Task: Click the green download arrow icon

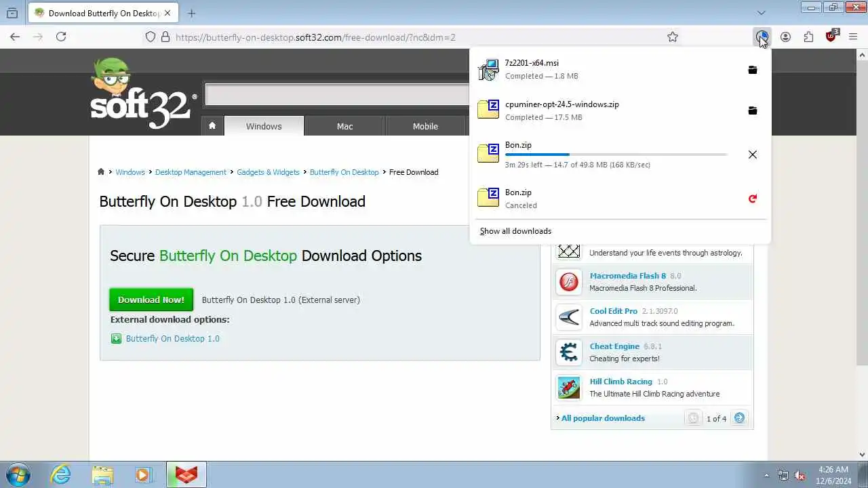Action: click(116, 339)
